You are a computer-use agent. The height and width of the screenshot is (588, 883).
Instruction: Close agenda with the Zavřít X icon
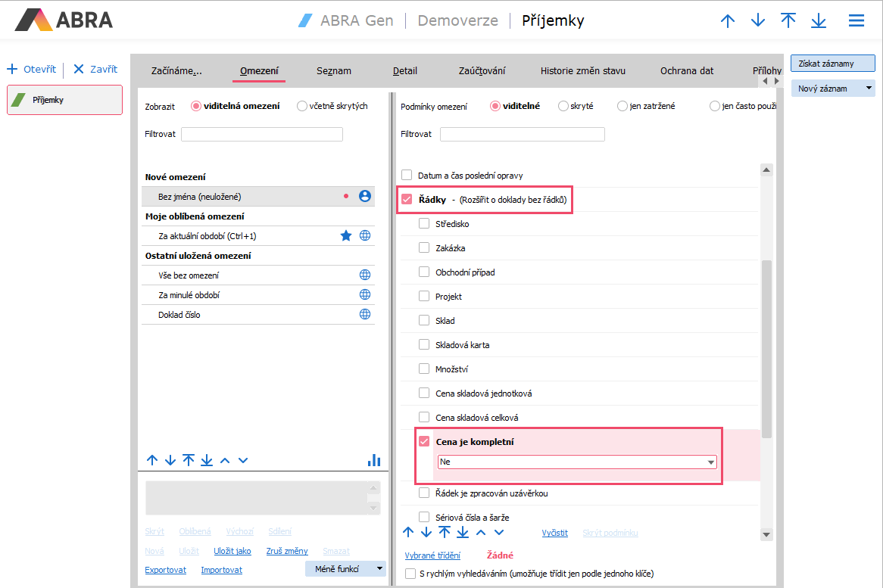click(x=78, y=70)
